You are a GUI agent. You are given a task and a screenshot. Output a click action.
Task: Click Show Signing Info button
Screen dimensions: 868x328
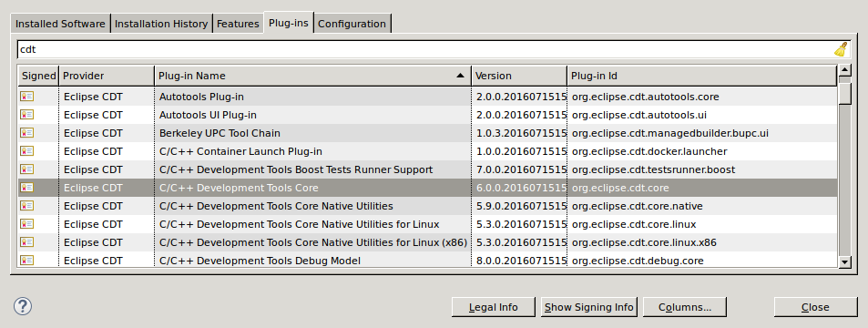(589, 307)
